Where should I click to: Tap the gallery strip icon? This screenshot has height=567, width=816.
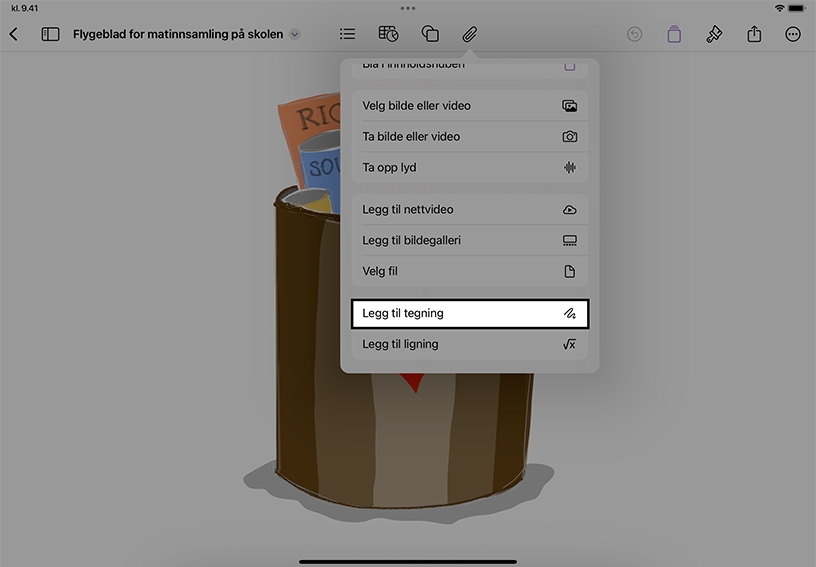(569, 240)
